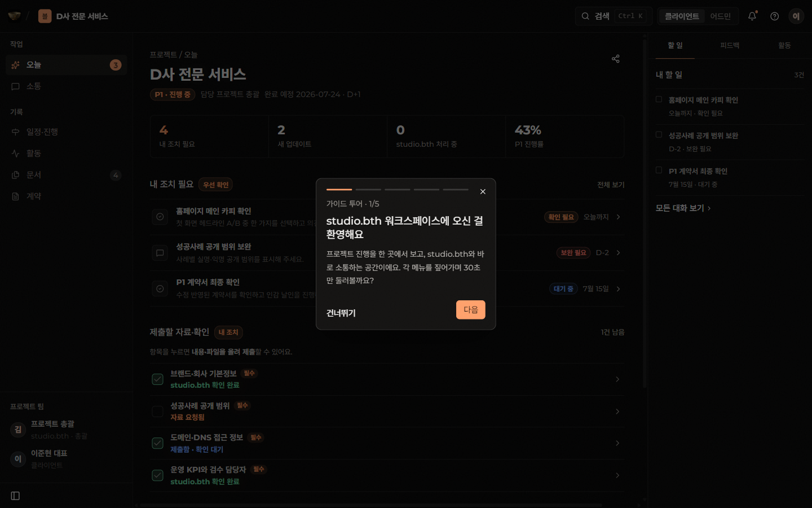Expand the 운영 KPI와 검수 담당자 row chevron

point(617,475)
